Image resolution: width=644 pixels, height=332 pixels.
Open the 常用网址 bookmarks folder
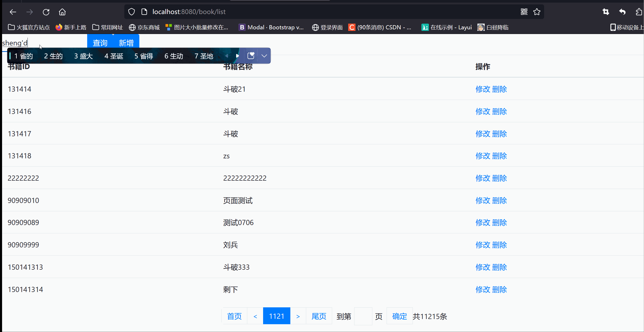pos(107,27)
